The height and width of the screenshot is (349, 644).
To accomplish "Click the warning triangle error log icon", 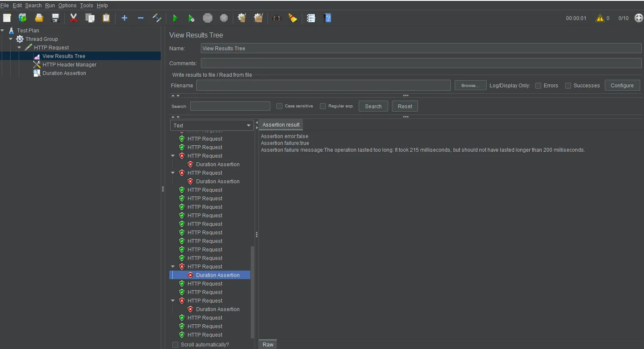I will tap(600, 18).
